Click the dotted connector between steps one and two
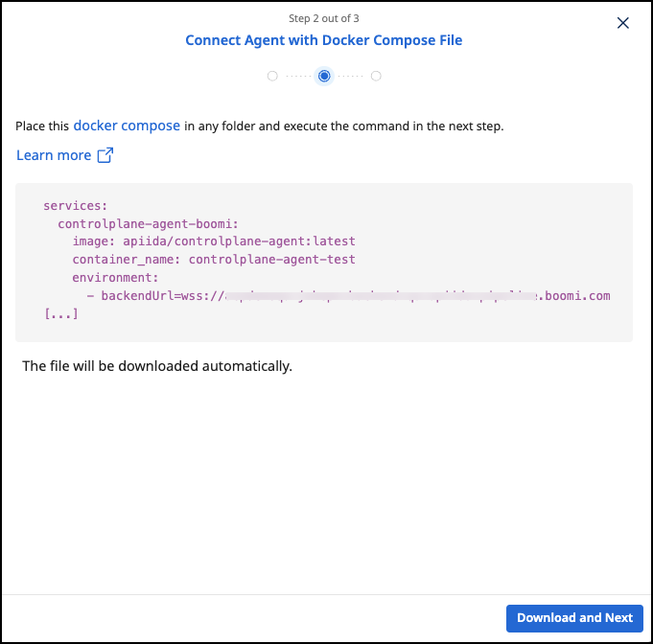653x644 pixels. (x=298, y=76)
